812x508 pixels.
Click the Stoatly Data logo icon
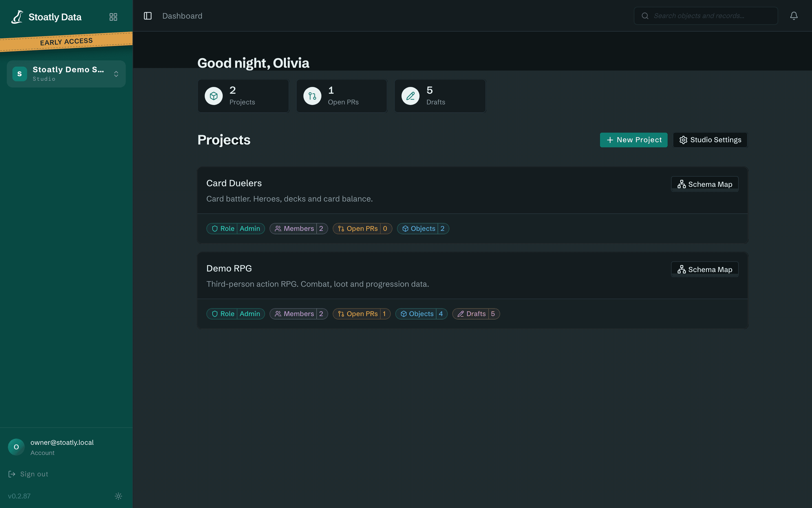17,17
